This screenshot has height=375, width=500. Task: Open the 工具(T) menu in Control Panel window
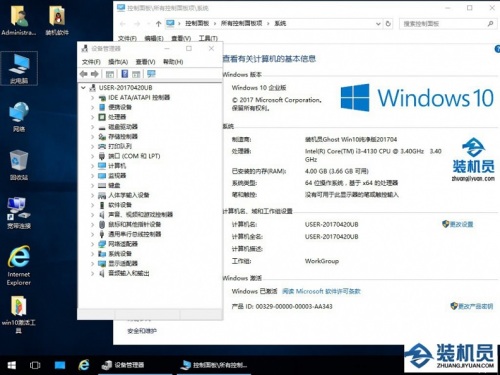pos(208,38)
